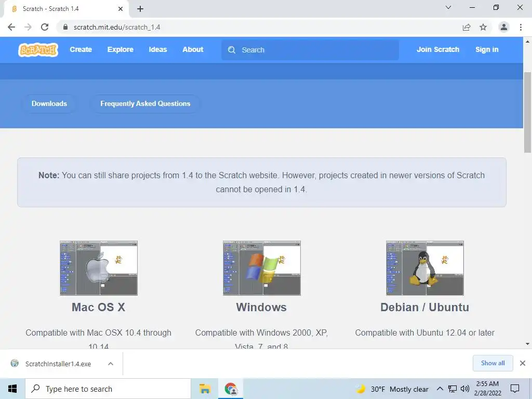The width and height of the screenshot is (532, 399).
Task: Reload the Scratch 1.4 page
Action: (x=45, y=27)
